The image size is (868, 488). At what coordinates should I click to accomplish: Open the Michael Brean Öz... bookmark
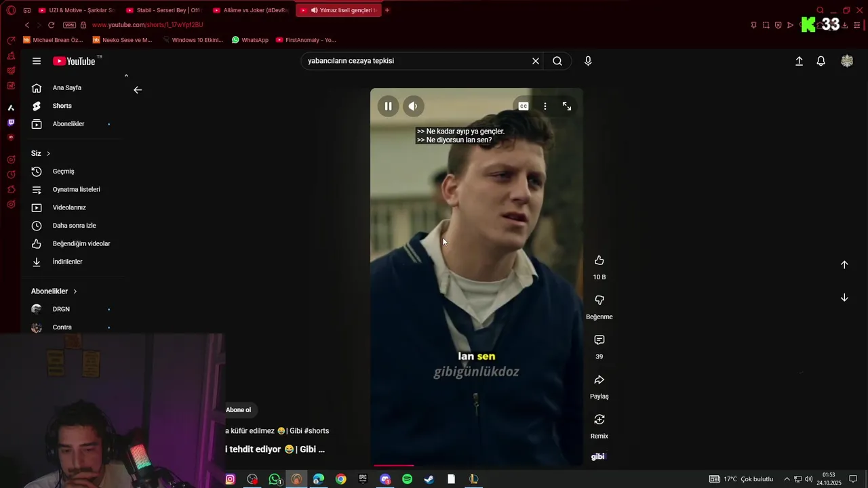pyautogui.click(x=53, y=40)
